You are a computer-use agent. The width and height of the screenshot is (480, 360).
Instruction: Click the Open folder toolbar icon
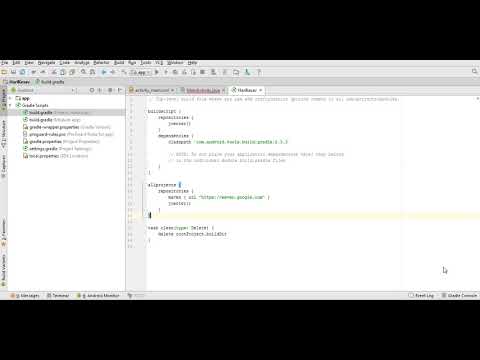click(x=4, y=72)
